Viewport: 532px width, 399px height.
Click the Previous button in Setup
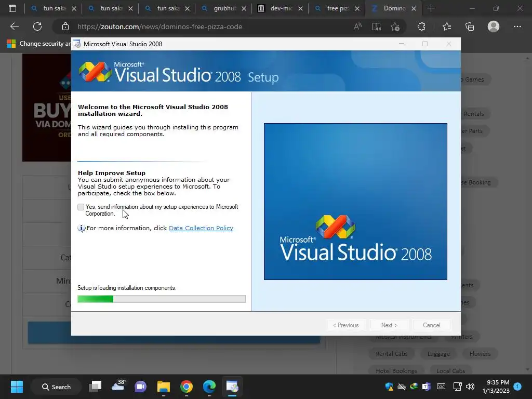pos(345,325)
